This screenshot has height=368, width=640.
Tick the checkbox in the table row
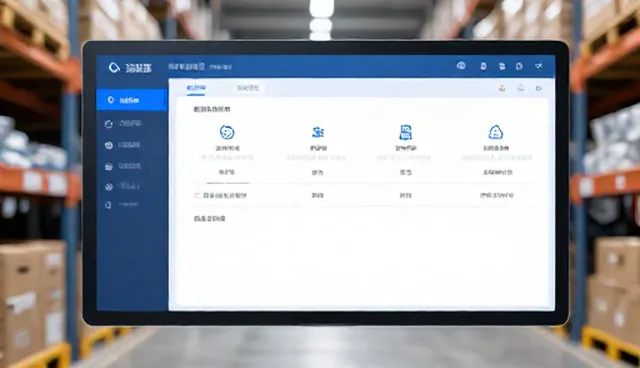[x=197, y=196]
